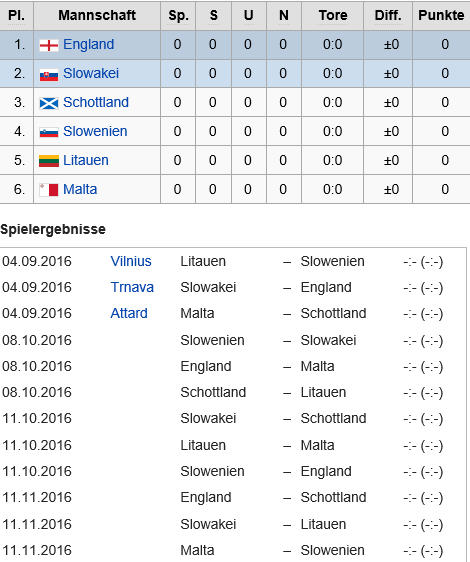Open the Schottland team link

pos(96,103)
